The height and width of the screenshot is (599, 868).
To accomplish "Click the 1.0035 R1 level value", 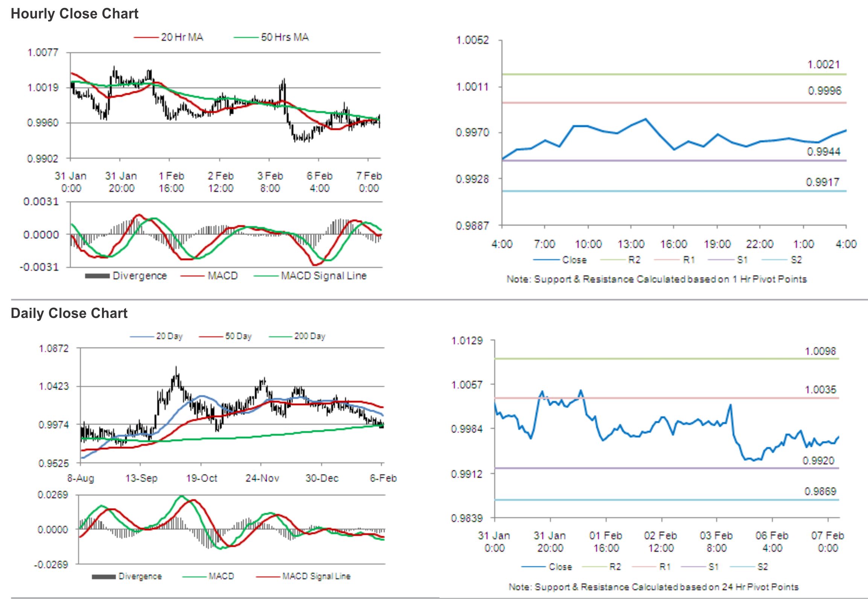I will tap(820, 389).
